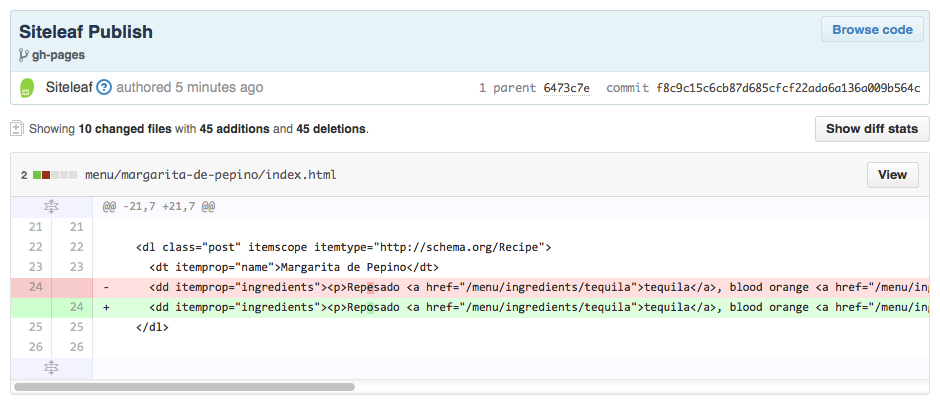Click the menu/margarita-de-pepino/index.html file path
This screenshot has width=940, height=405.
pos(210,175)
